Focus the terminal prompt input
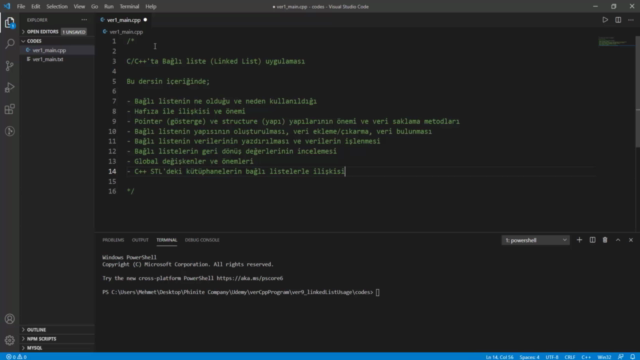Viewport: 640px width, 360px height. [378, 292]
